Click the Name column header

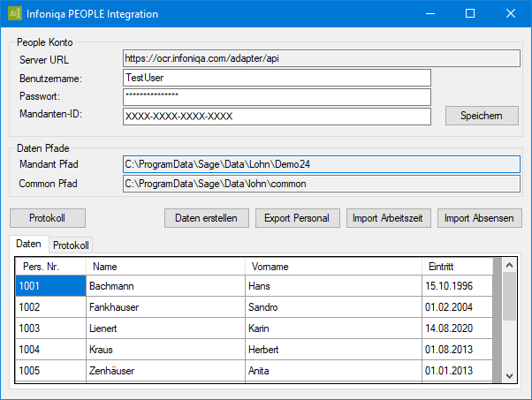pos(165,267)
